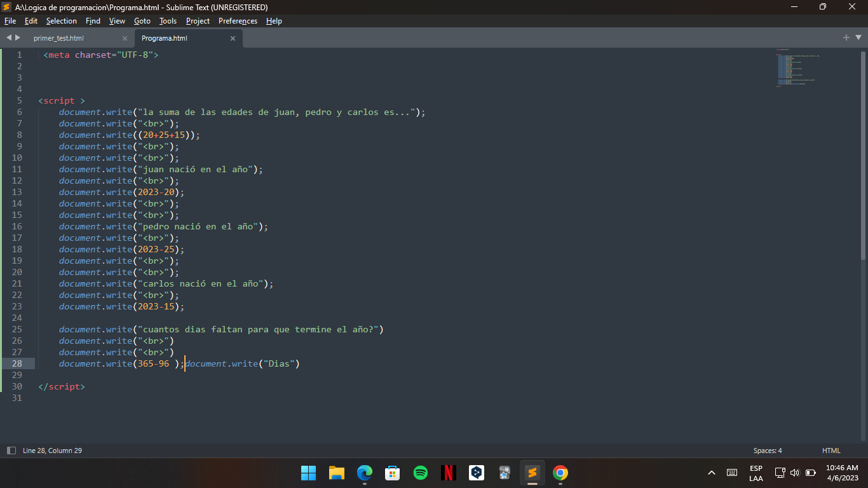The width and height of the screenshot is (868, 488).
Task: Click the 2023-20 expression
Action: pos(156,192)
